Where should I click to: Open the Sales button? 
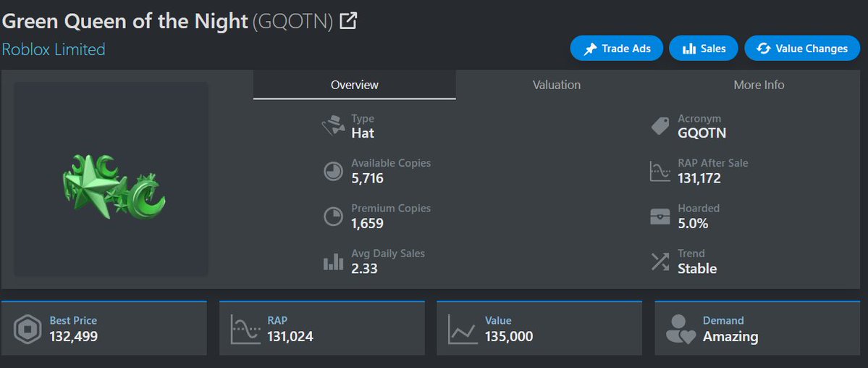click(x=704, y=49)
